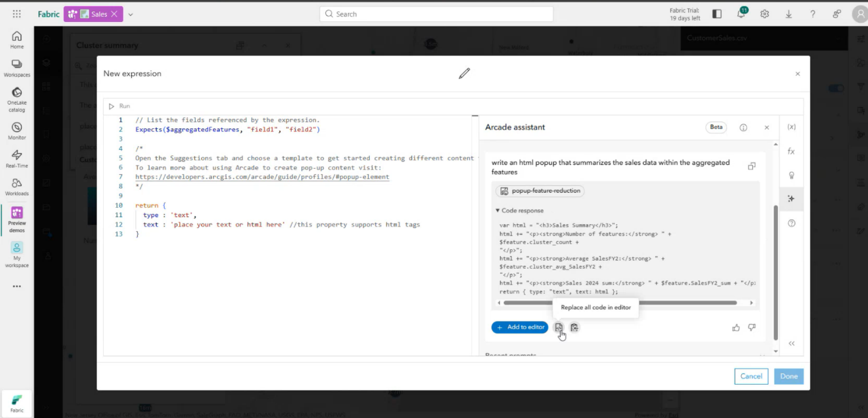Edit the expression name with pencil icon

tap(464, 74)
